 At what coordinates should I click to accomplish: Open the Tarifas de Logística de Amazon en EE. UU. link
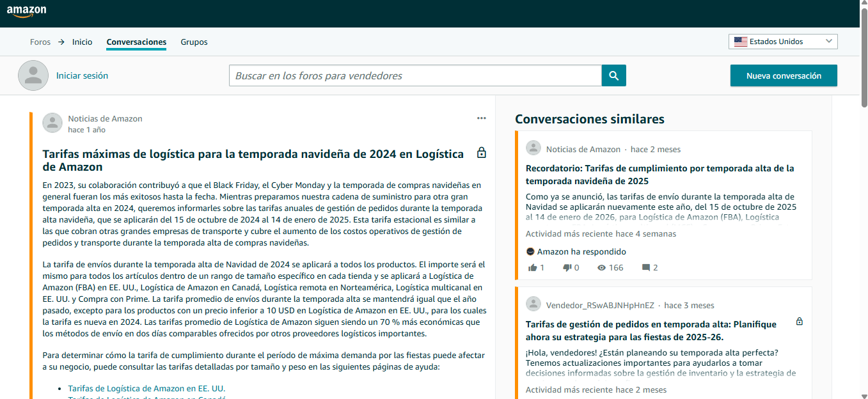[146, 388]
